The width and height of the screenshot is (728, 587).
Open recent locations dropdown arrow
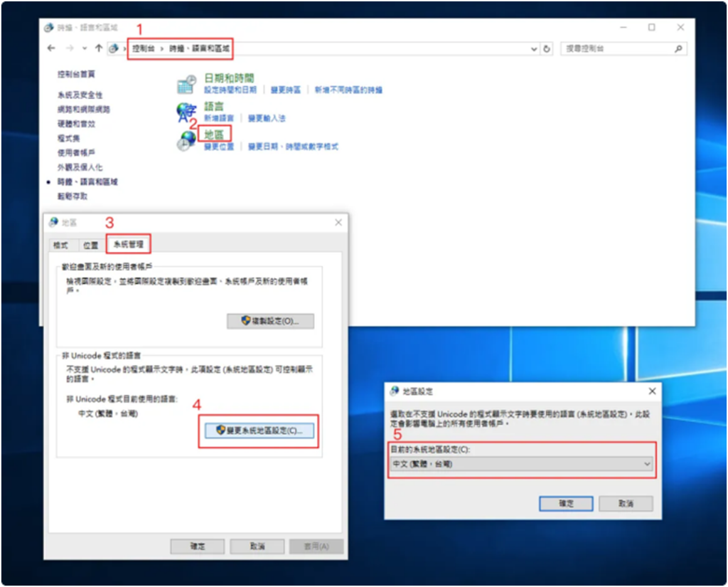[83, 48]
